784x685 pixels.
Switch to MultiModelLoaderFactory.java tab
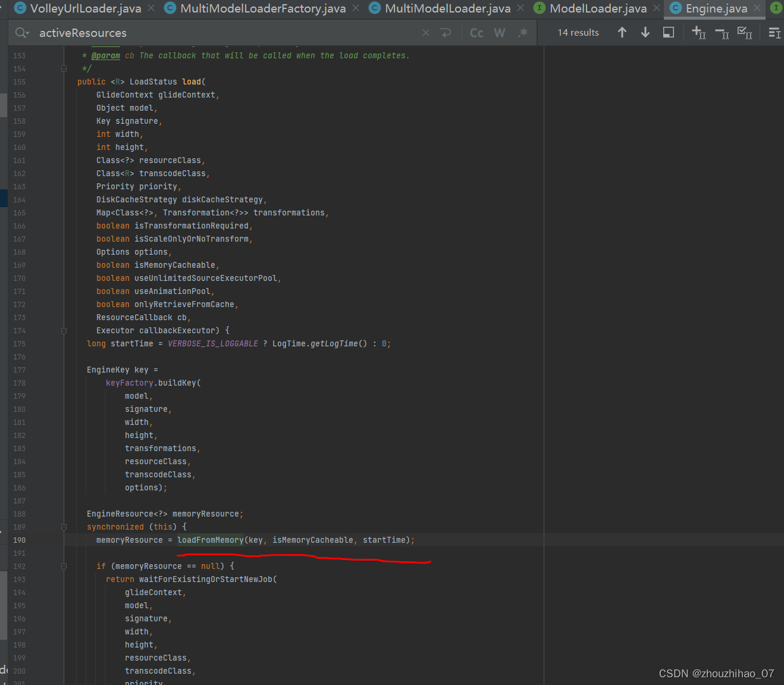coord(262,8)
